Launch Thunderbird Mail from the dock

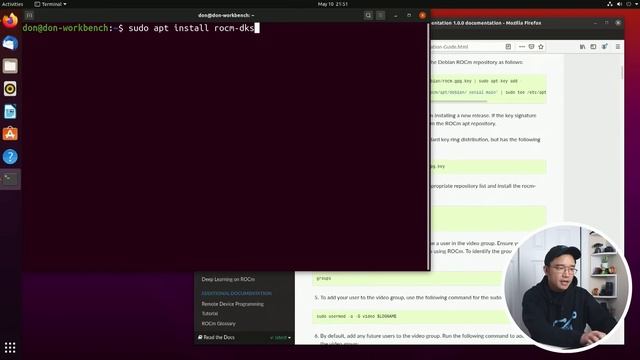coord(10,43)
